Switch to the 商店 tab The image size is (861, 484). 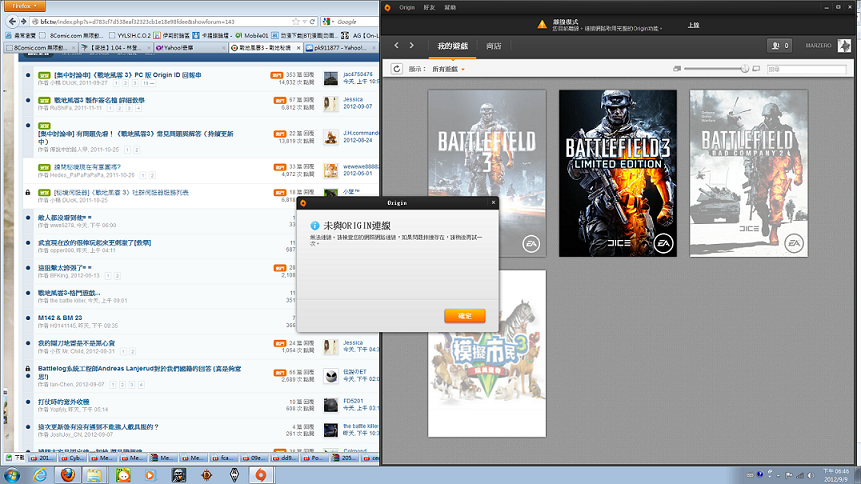pos(493,46)
